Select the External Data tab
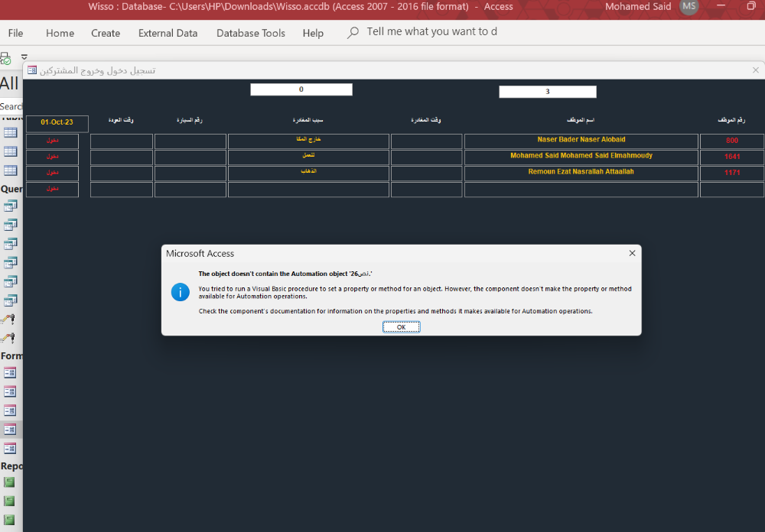The image size is (765, 532). (168, 33)
